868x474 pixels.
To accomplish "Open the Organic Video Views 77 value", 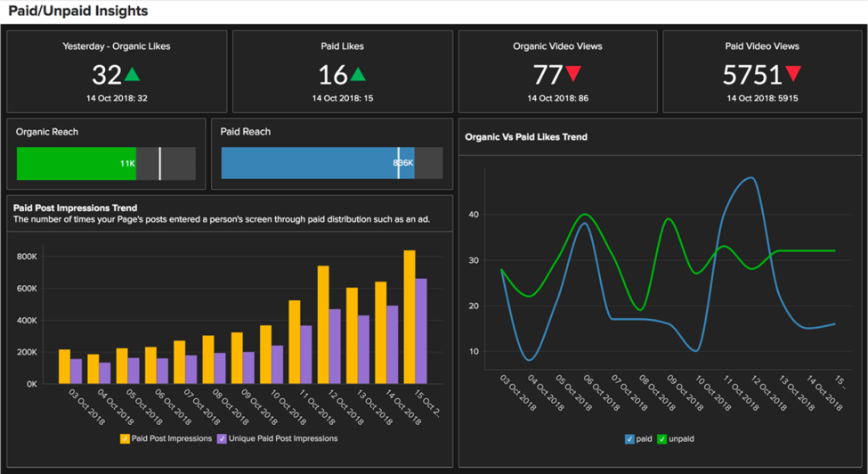I will pos(548,75).
